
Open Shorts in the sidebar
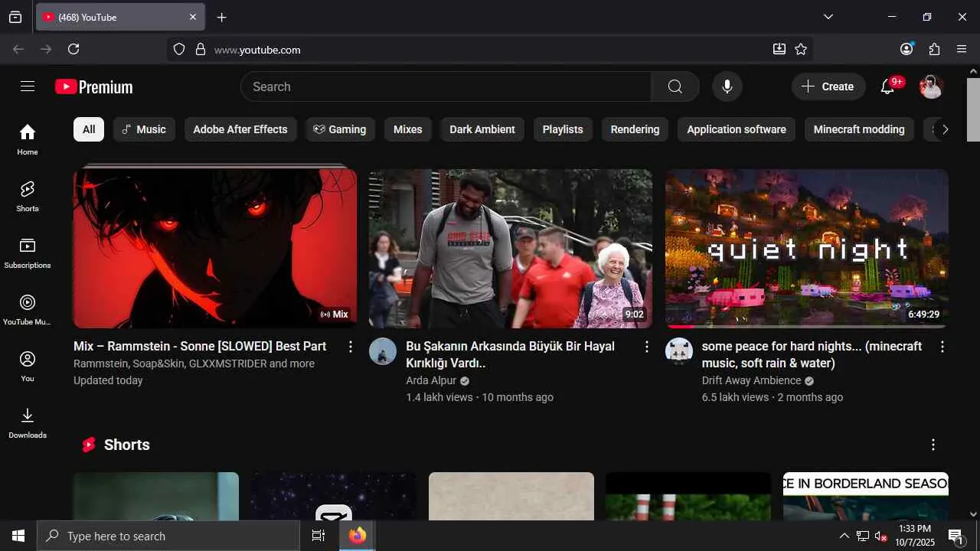28,196
